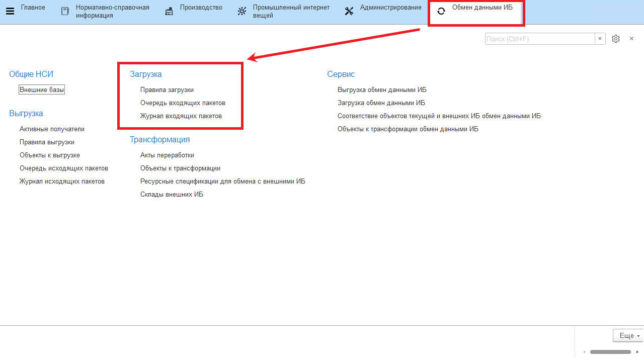644x362 pixels.
Task: Switch to the Главное tab
Action: (x=33, y=8)
